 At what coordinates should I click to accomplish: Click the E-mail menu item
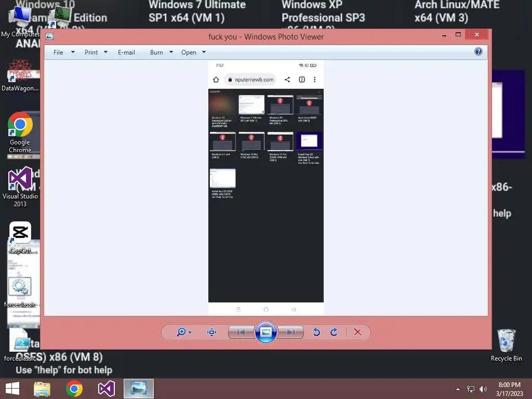click(126, 52)
